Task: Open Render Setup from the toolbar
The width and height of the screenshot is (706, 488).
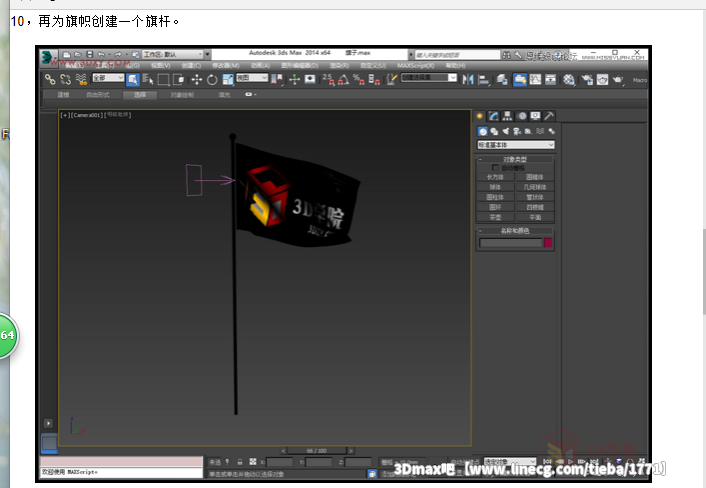Action: 587,80
